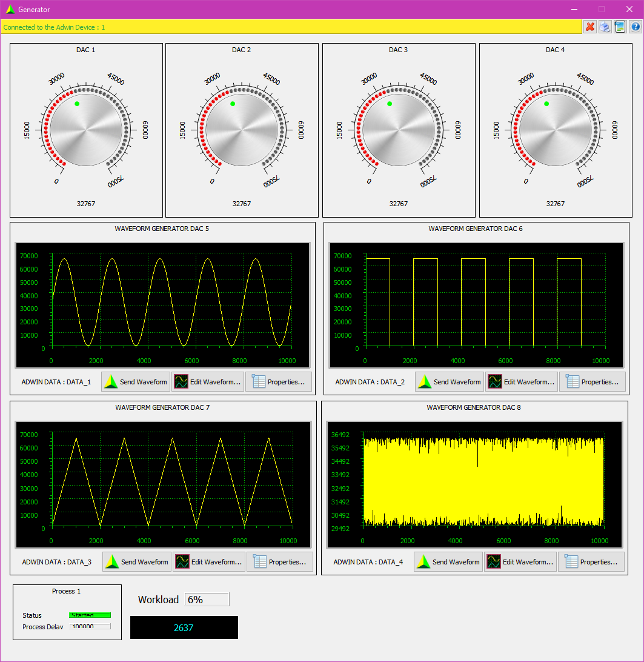The image size is (644, 662).
Task: Open Properties for waveform generator DAC 7
Action: coord(280,562)
